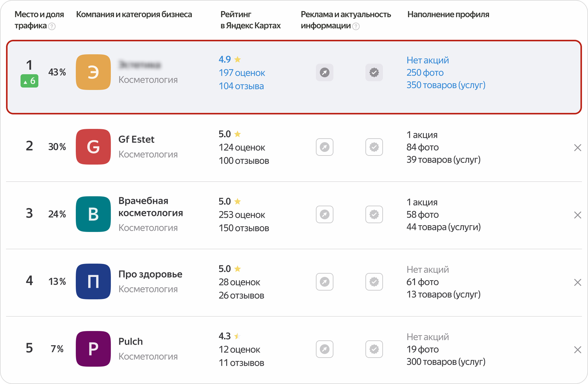Open the 350 товаров (услуг) link
588x384 pixels.
(446, 85)
